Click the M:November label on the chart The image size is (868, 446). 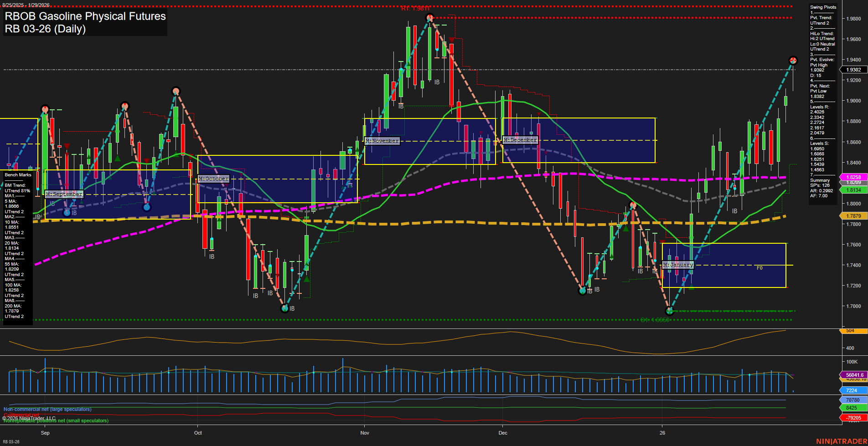[x=382, y=141]
